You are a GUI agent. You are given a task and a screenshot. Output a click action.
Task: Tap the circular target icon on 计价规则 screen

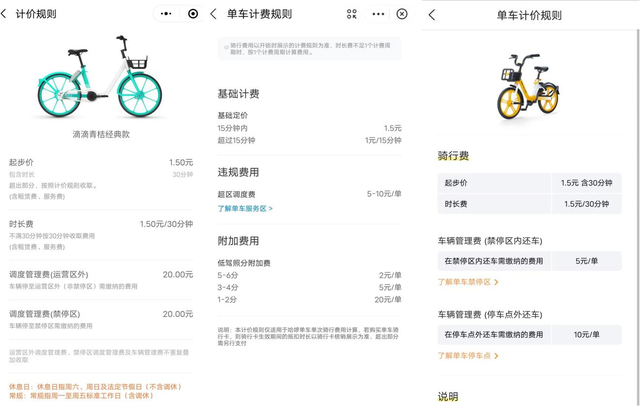tap(193, 14)
